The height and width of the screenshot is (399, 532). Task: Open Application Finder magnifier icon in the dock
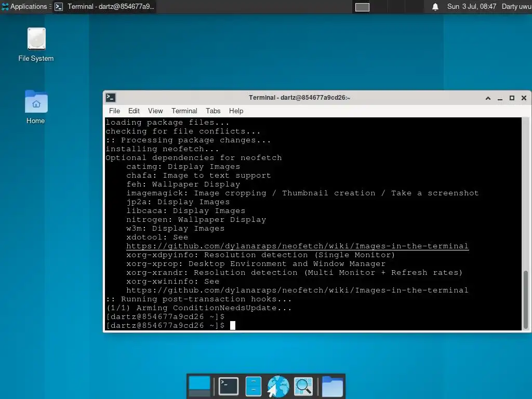[x=303, y=386]
